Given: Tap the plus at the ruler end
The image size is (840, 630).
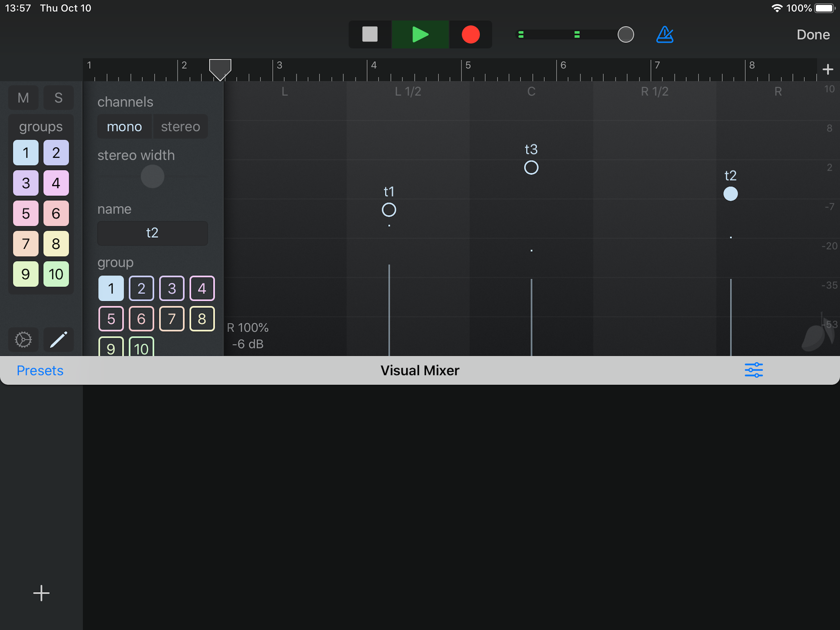Looking at the screenshot, I should 827,70.
